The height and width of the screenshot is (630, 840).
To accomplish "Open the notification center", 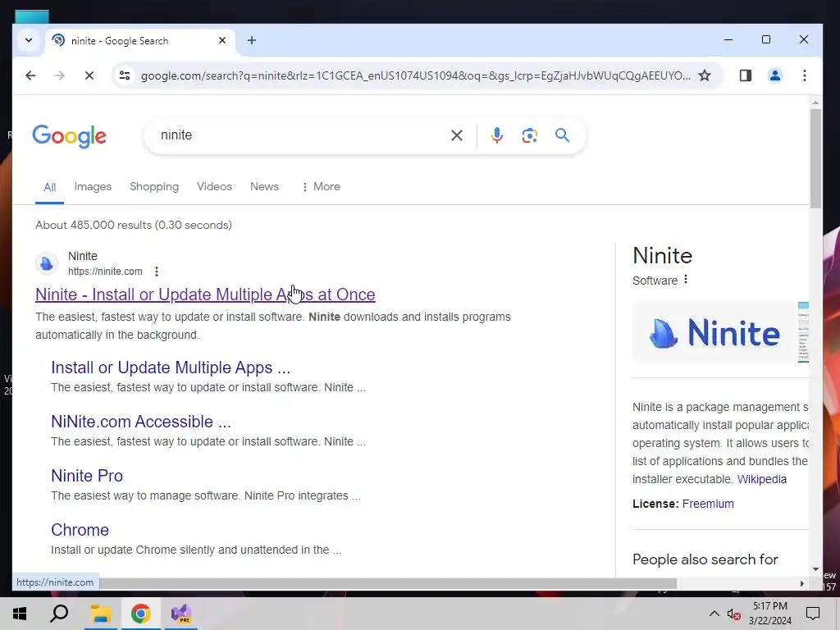I will coord(813,614).
